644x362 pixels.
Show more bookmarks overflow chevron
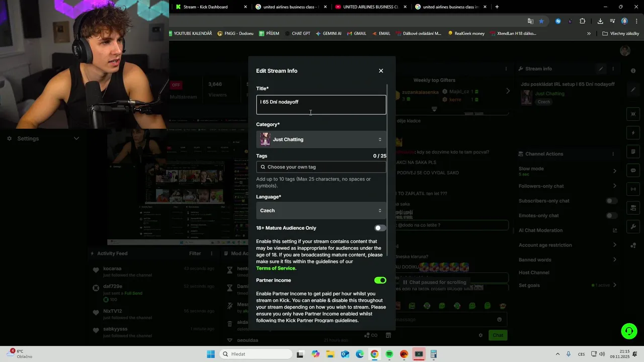coord(589,34)
